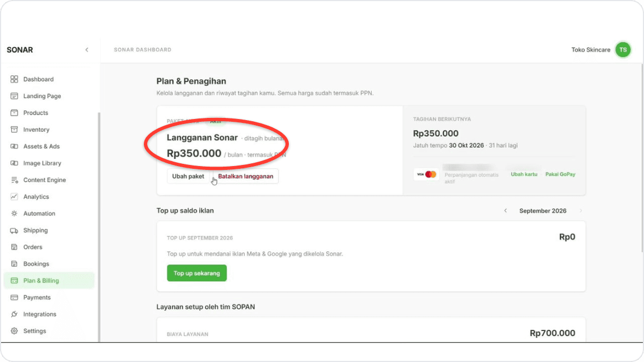Screen dimensions: 644x362
Task: Click the Shipping truck icon
Action: coord(14,230)
